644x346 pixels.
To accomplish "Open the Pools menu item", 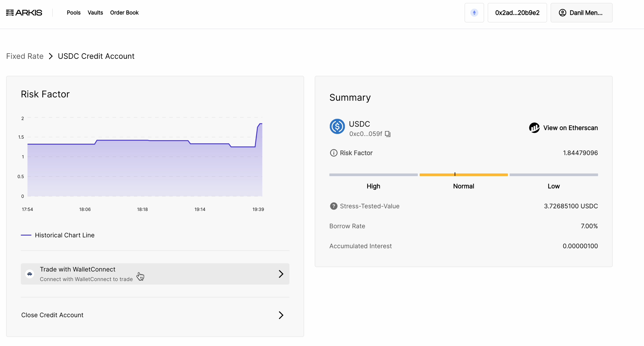I will [x=74, y=13].
